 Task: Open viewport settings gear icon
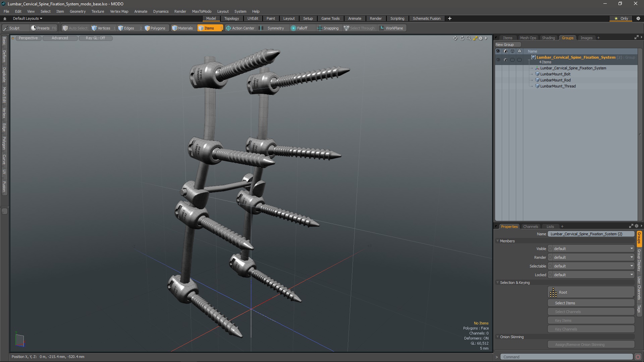(481, 38)
